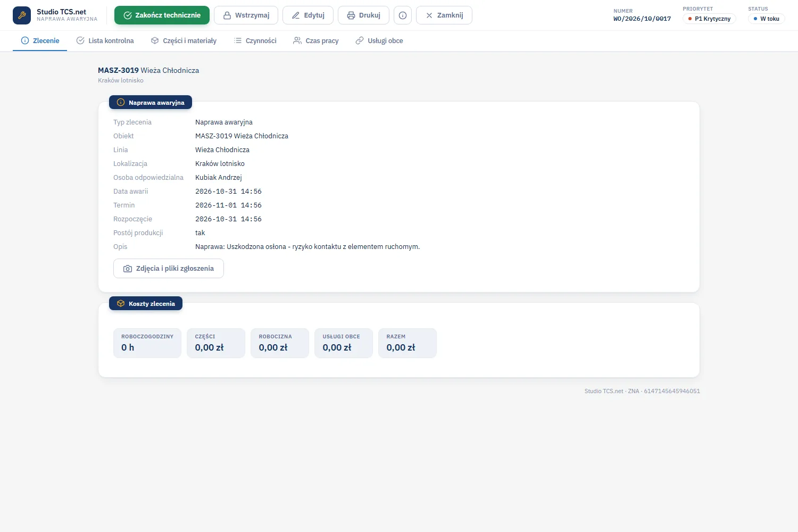Click the printer icon on Drukuj
798x532 pixels.
[351, 15]
